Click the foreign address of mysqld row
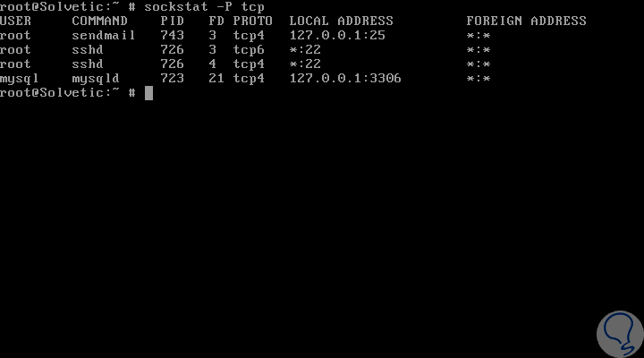644x358 pixels. coord(479,79)
